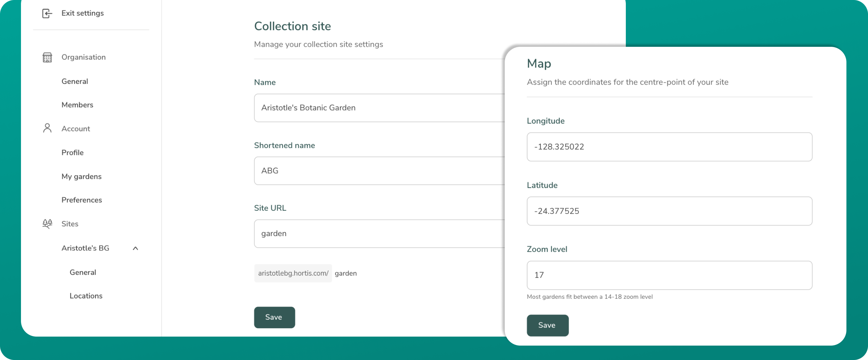Viewport: 868px width, 360px height.
Task: Edit the Zoom level field
Action: click(669, 275)
